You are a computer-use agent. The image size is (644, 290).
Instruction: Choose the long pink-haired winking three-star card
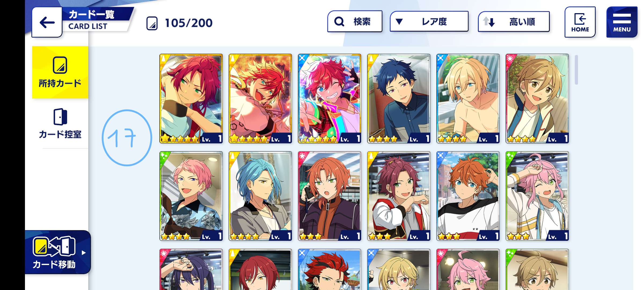pos(537,196)
